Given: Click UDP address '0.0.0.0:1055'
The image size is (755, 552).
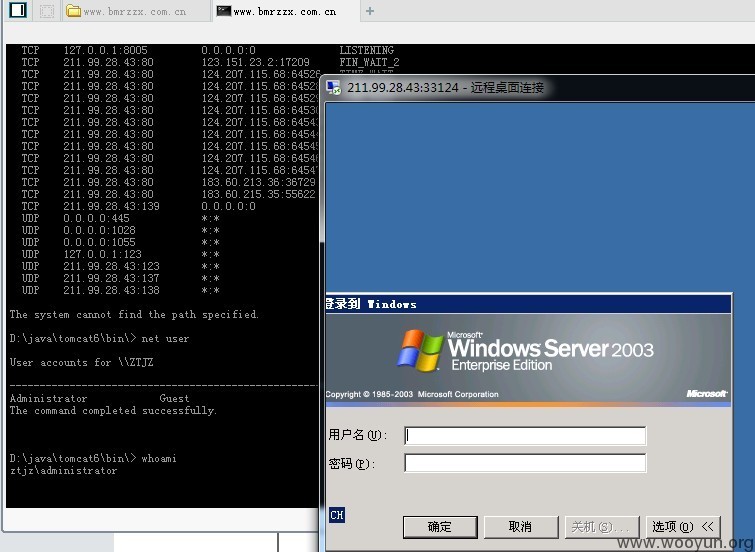Looking at the screenshot, I should 99,242.
